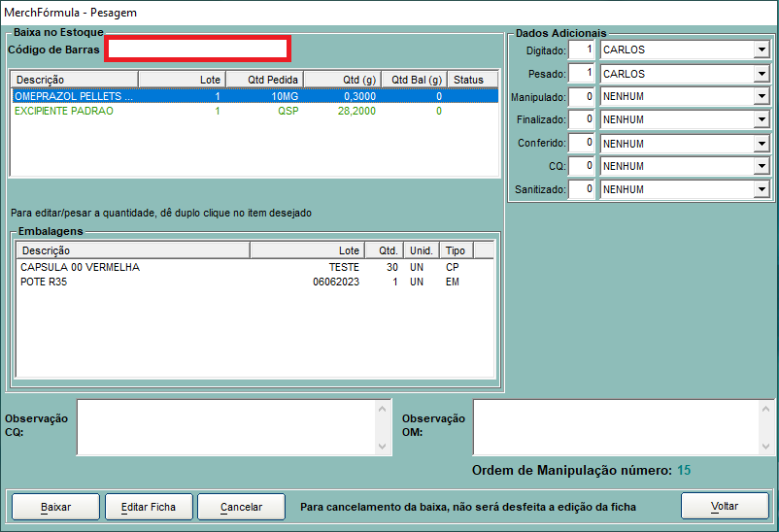Screen dimensions: 779x532
Task: Click the Cancelar button
Action: pos(241,507)
